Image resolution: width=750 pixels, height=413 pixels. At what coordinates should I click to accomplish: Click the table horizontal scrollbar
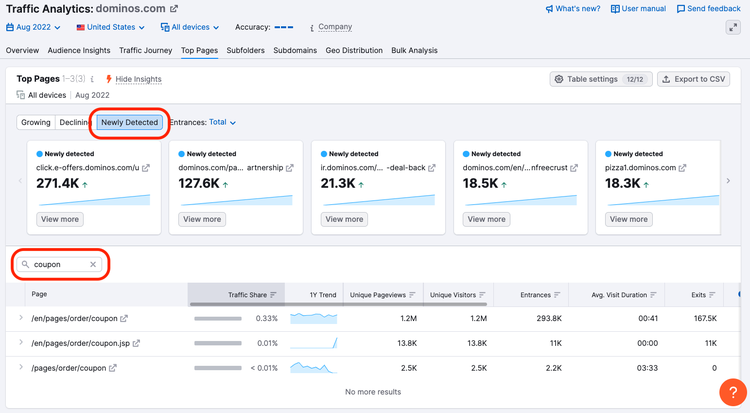338,304
